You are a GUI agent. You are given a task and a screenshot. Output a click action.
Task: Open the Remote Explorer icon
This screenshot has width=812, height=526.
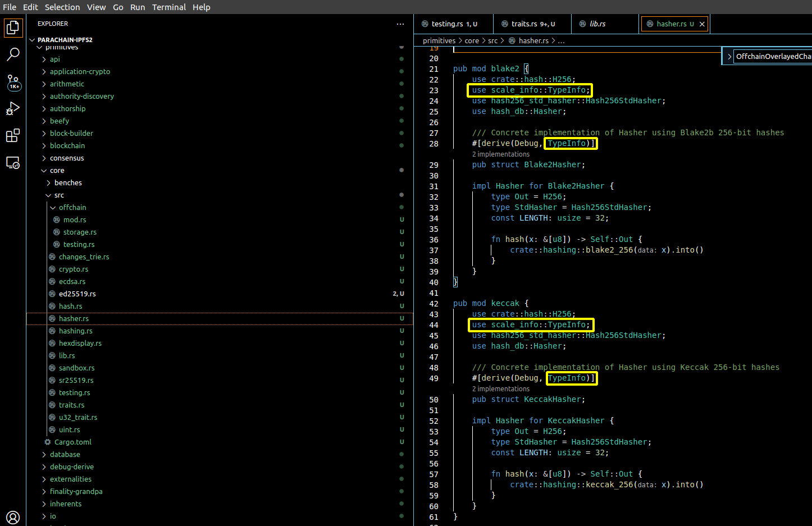(x=13, y=163)
